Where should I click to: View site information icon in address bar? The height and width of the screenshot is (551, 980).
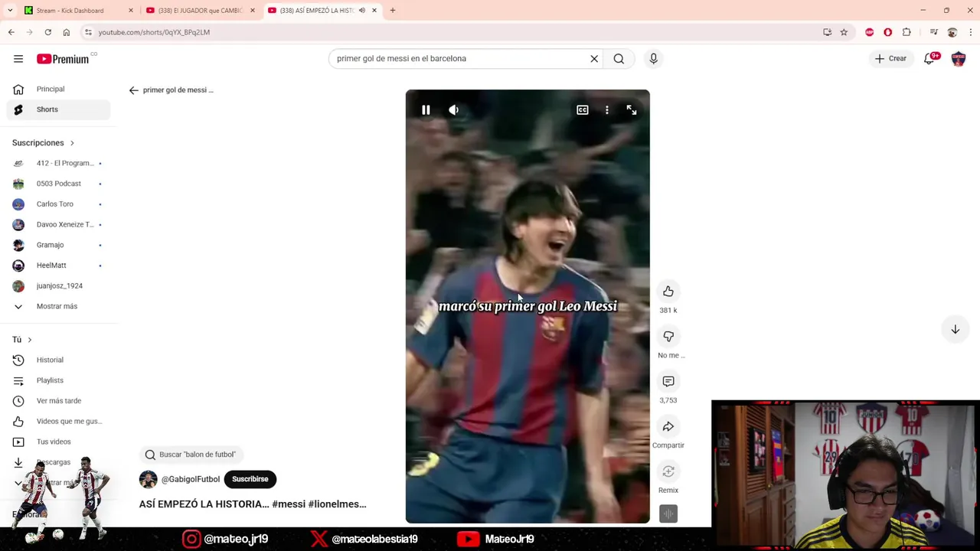[x=88, y=32]
